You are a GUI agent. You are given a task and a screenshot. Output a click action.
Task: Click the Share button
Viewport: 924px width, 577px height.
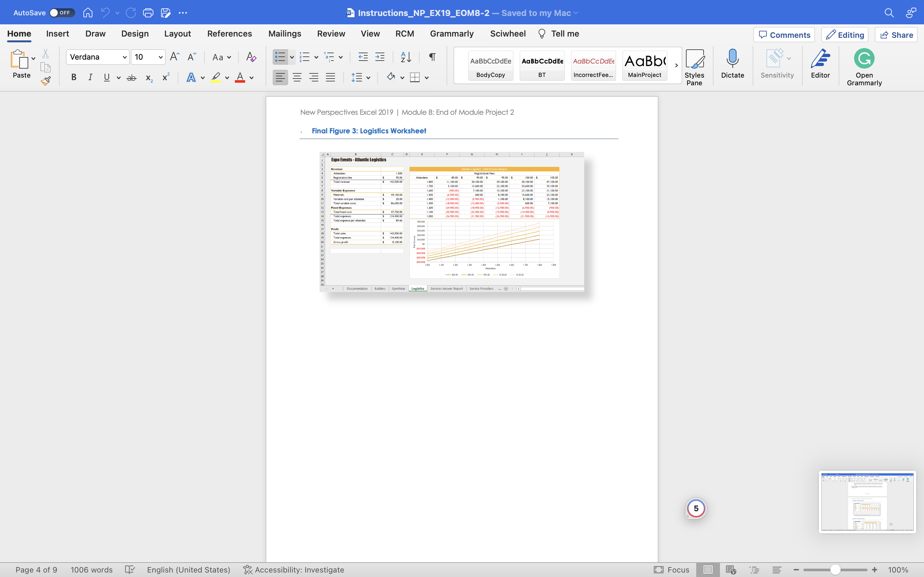[x=896, y=35]
